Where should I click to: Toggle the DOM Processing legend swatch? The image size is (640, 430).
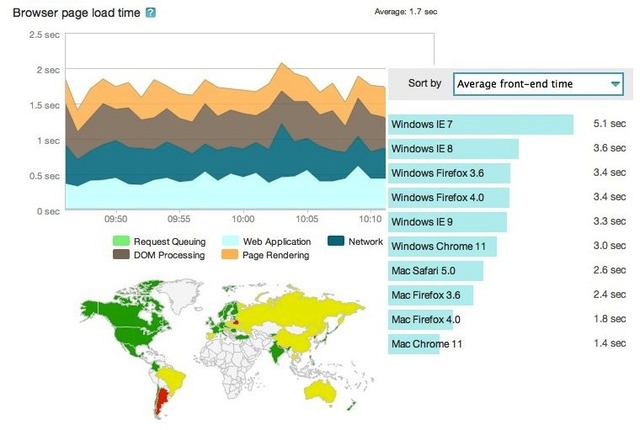[x=121, y=255]
